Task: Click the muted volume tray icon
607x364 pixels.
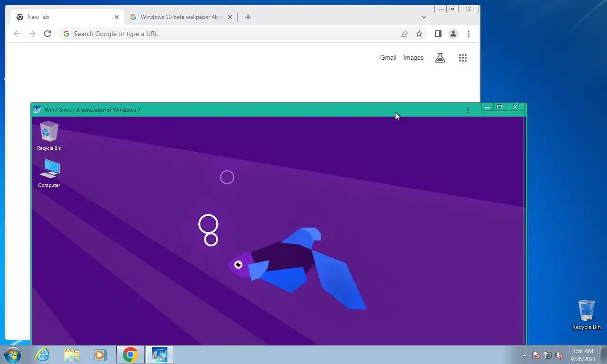Action: point(559,355)
